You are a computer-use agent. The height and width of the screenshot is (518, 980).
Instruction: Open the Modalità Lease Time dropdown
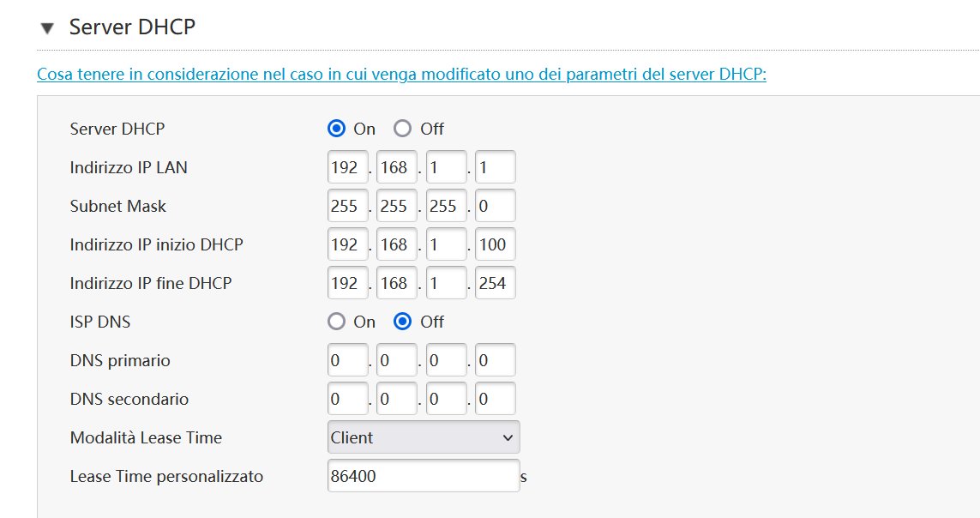click(x=424, y=437)
